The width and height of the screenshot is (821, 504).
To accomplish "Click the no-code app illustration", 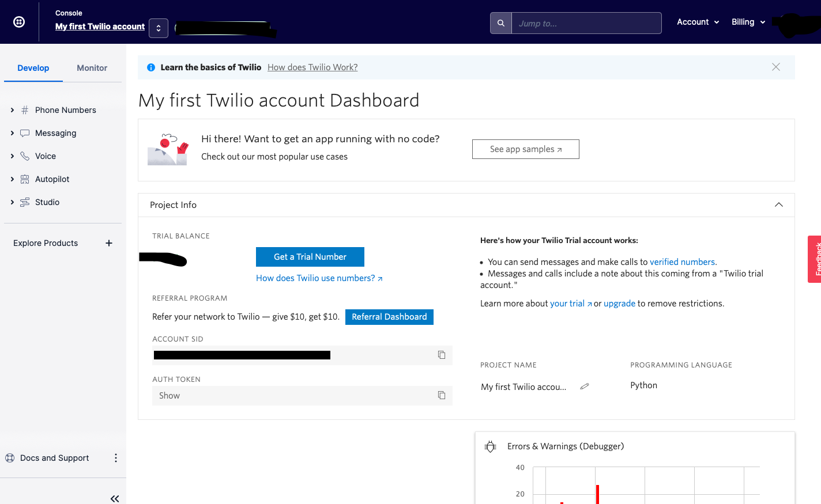I will [x=168, y=149].
